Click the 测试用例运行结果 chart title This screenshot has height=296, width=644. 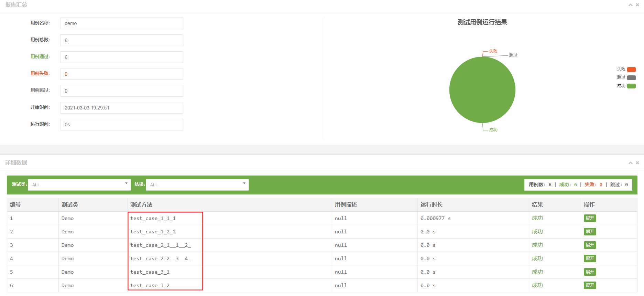[x=482, y=22]
